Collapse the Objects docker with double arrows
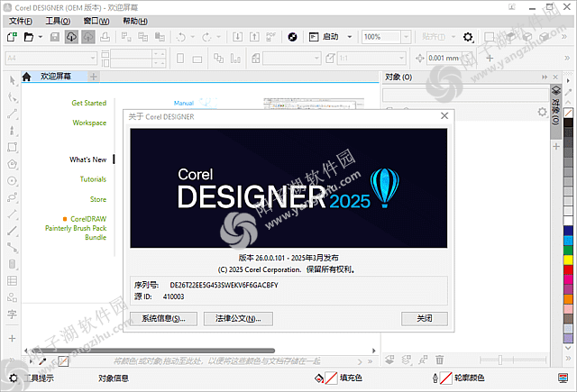This screenshot has height=392, width=577. [545, 77]
